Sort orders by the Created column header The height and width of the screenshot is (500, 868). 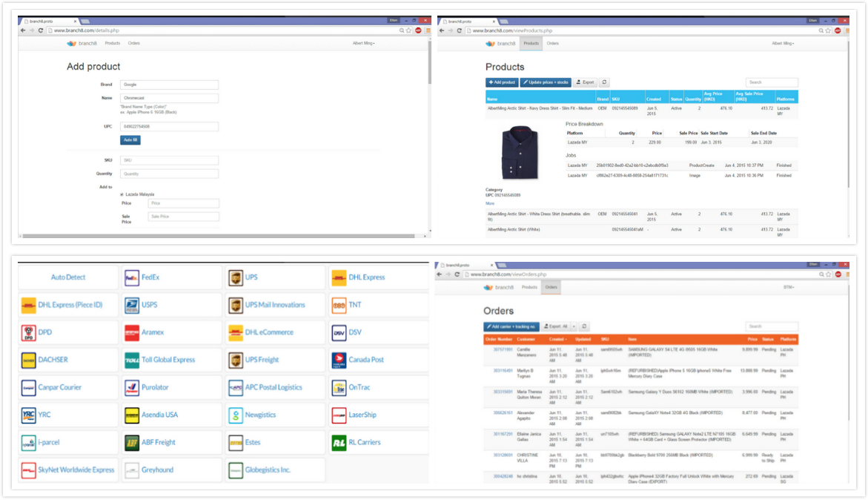click(557, 340)
